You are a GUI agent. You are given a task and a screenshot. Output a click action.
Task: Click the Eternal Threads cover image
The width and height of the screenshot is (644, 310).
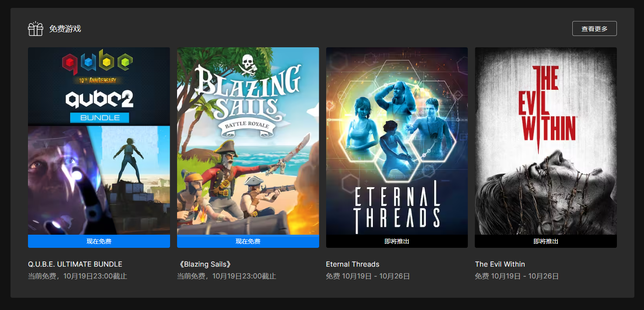(x=397, y=141)
